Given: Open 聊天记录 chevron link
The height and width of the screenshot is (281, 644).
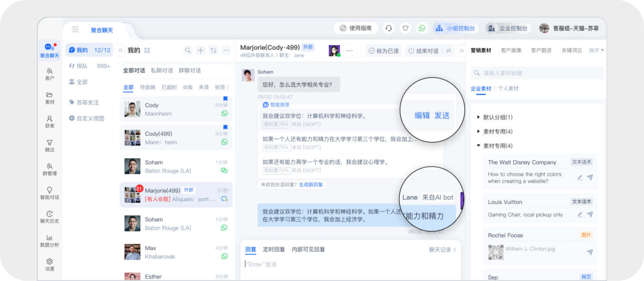Looking at the screenshot, I should 442,250.
